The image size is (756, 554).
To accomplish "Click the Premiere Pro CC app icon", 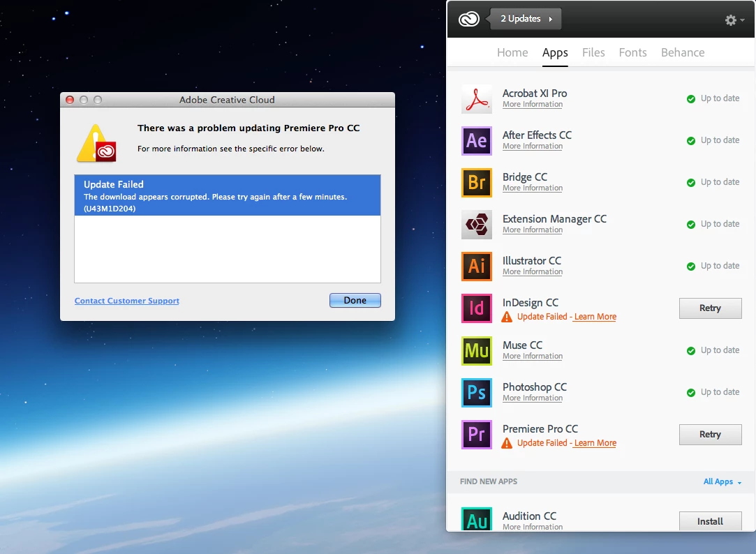I will (476, 435).
